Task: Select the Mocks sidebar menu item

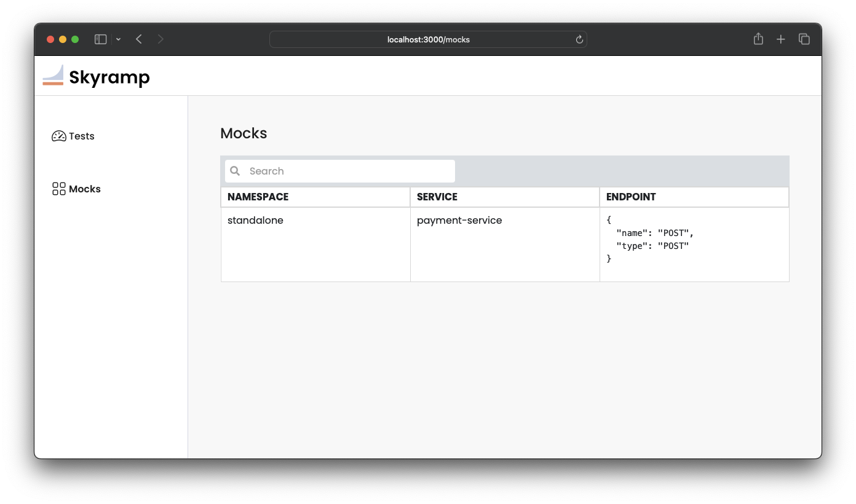Action: [84, 189]
